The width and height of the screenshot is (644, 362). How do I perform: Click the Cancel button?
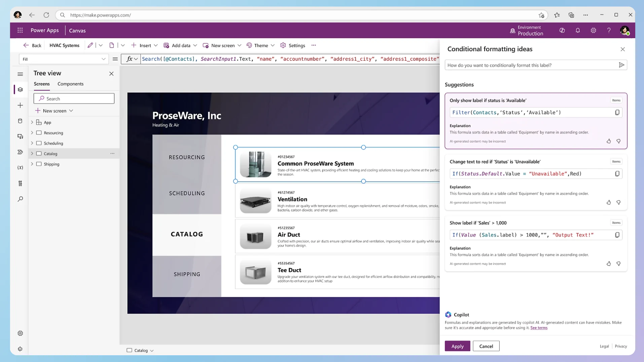[x=486, y=346]
